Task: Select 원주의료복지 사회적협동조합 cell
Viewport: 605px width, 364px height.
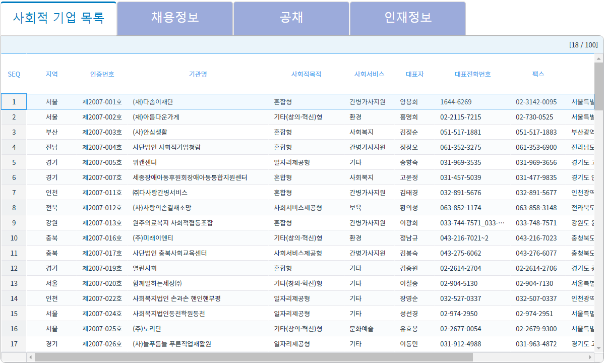Action: click(198, 223)
